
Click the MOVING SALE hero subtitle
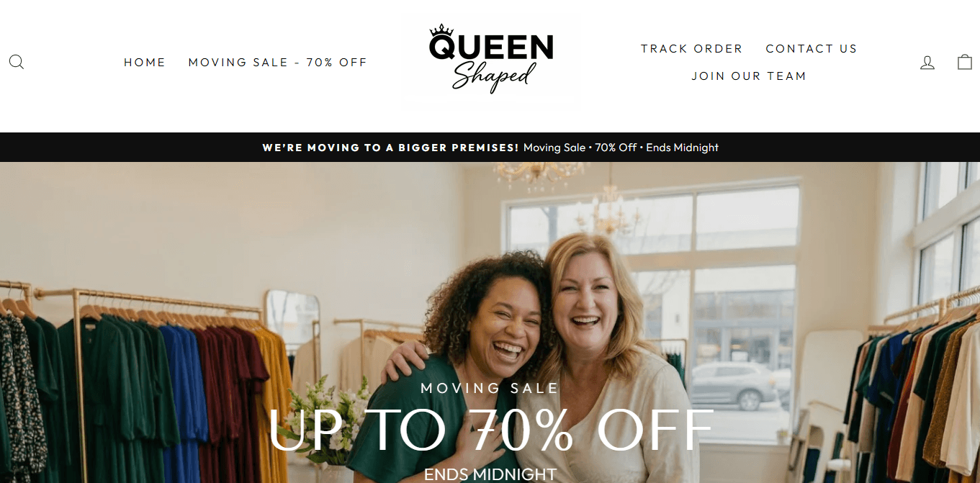(490, 389)
